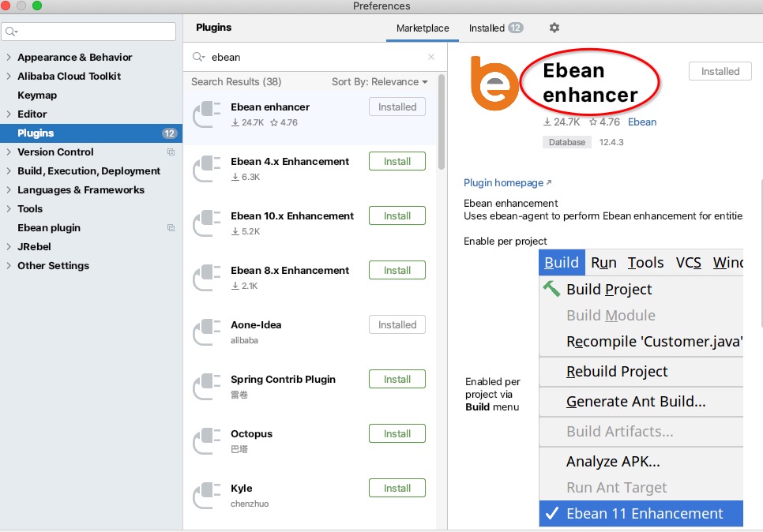Install Spring Contrib Plugin

(x=397, y=380)
